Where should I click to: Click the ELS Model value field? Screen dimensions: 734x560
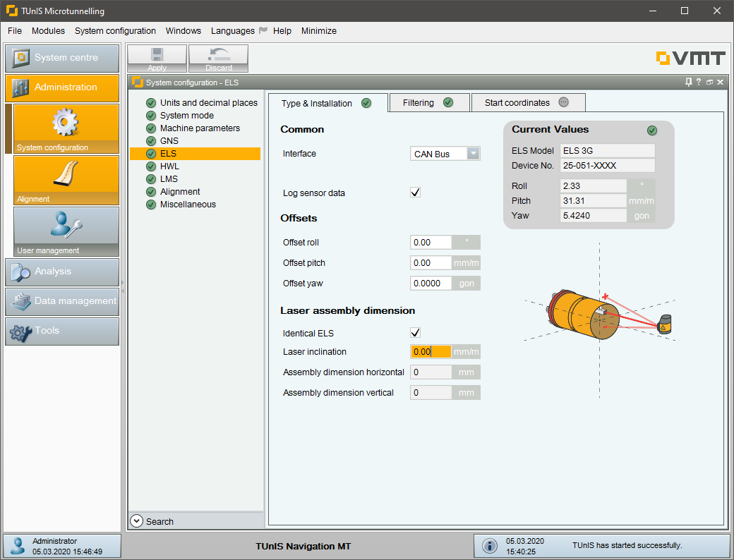(607, 151)
